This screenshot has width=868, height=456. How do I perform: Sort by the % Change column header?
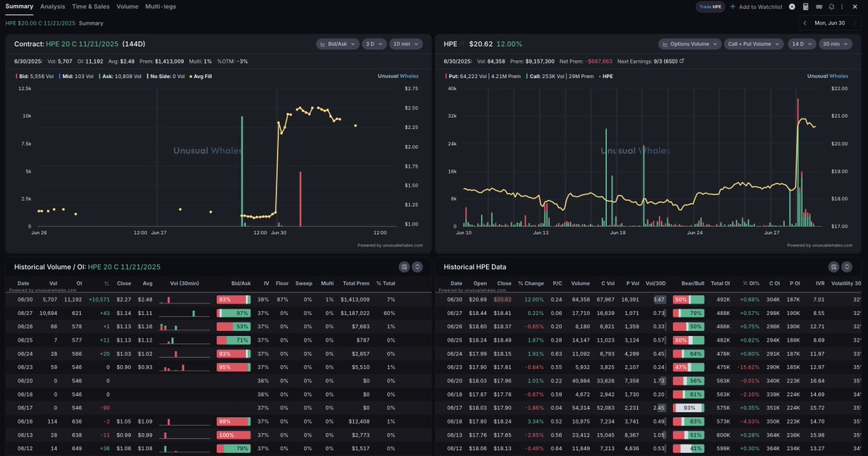click(x=530, y=283)
